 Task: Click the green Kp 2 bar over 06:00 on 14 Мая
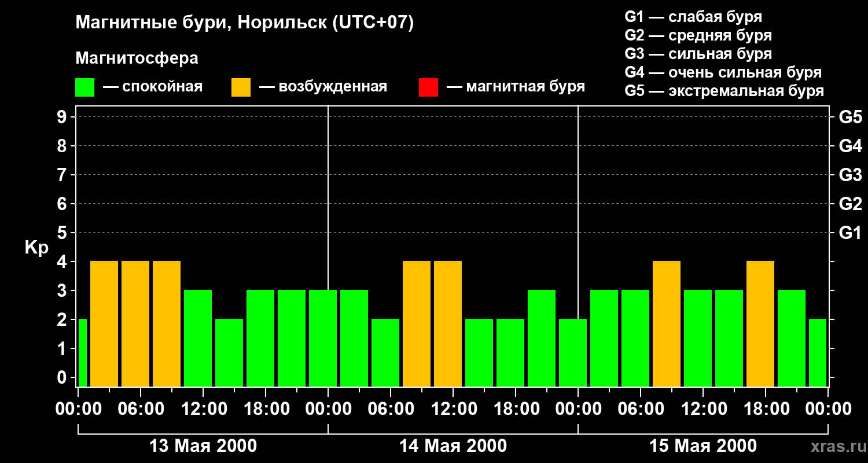pyautogui.click(x=385, y=352)
